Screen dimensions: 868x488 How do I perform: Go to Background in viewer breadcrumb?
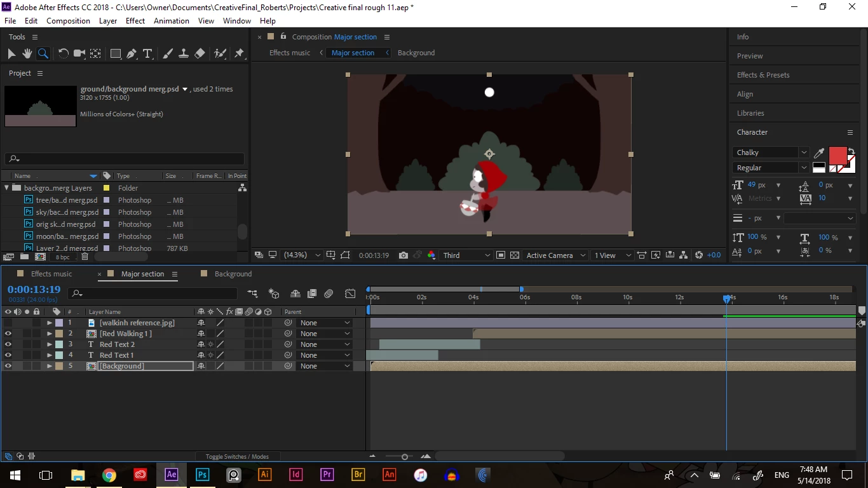pyautogui.click(x=416, y=53)
